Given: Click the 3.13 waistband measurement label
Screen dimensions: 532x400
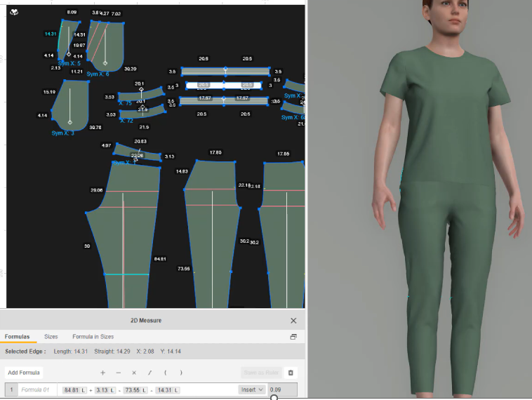Looking at the screenshot, I should [x=169, y=156].
